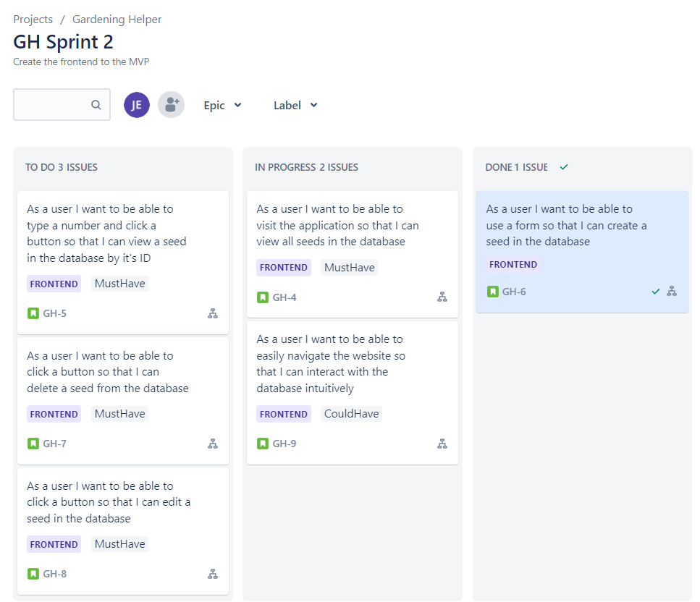Viewport: 700px width, 602px height.
Task: Open issue key GH-6
Action: (x=514, y=292)
